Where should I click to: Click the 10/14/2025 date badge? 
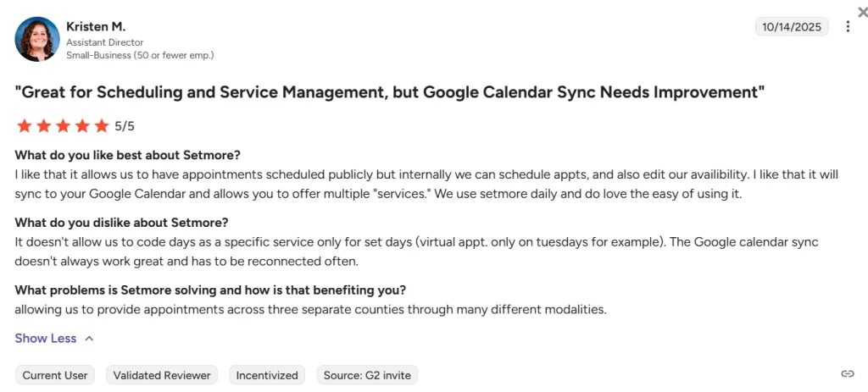(792, 27)
